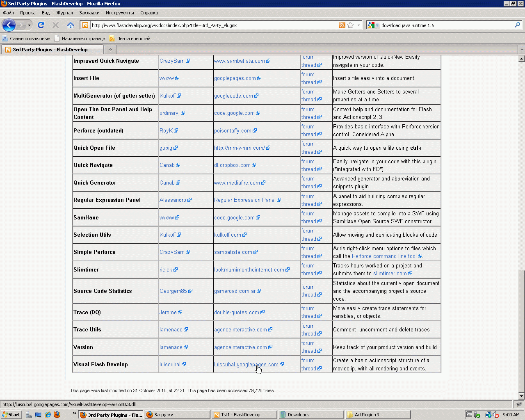The height and width of the screenshot is (420, 525).
Task: Open a new tab with the plus button
Action: [110, 50]
